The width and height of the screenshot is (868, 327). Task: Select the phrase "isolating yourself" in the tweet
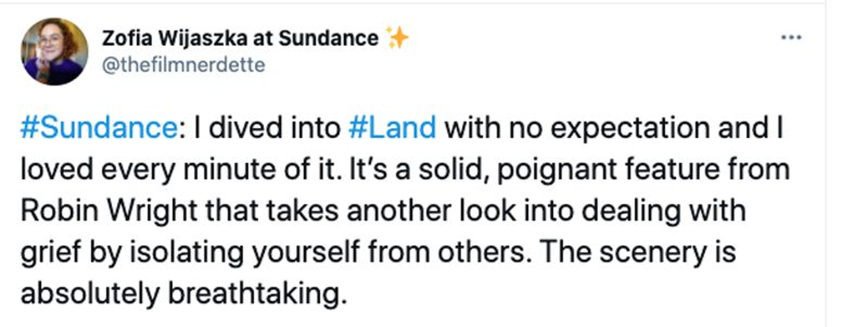coord(244,252)
